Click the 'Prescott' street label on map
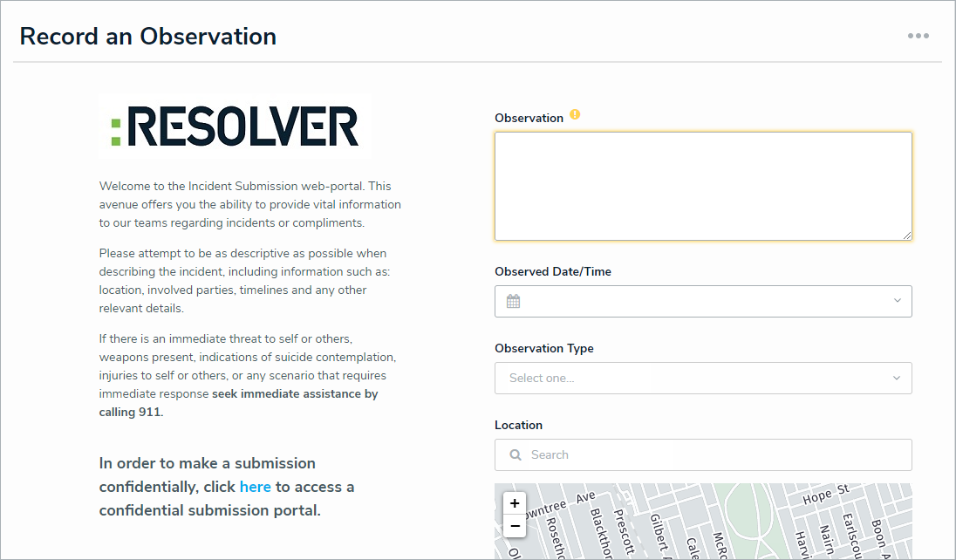The width and height of the screenshot is (956, 560). coord(625,530)
